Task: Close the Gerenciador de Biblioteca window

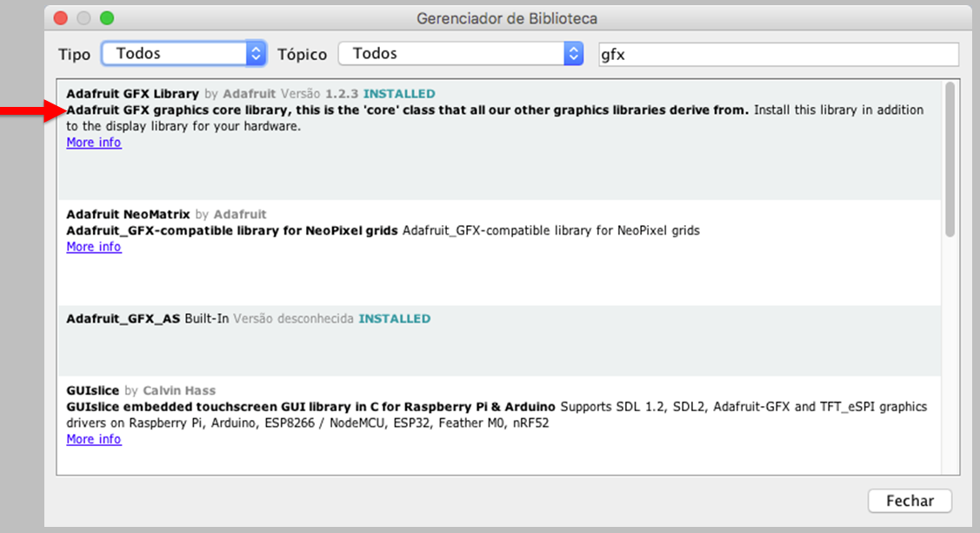Action: pyautogui.click(x=61, y=18)
